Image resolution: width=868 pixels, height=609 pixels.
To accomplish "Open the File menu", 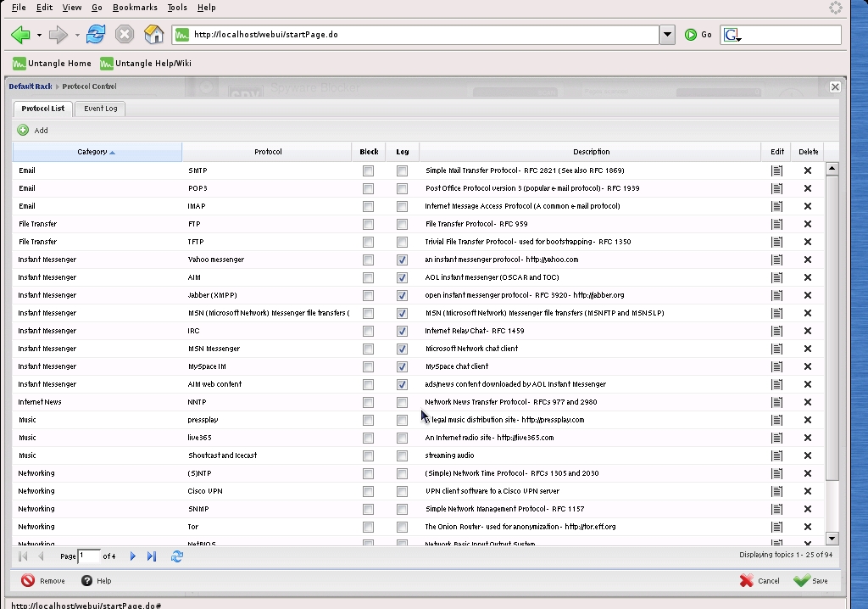I will coord(19,7).
